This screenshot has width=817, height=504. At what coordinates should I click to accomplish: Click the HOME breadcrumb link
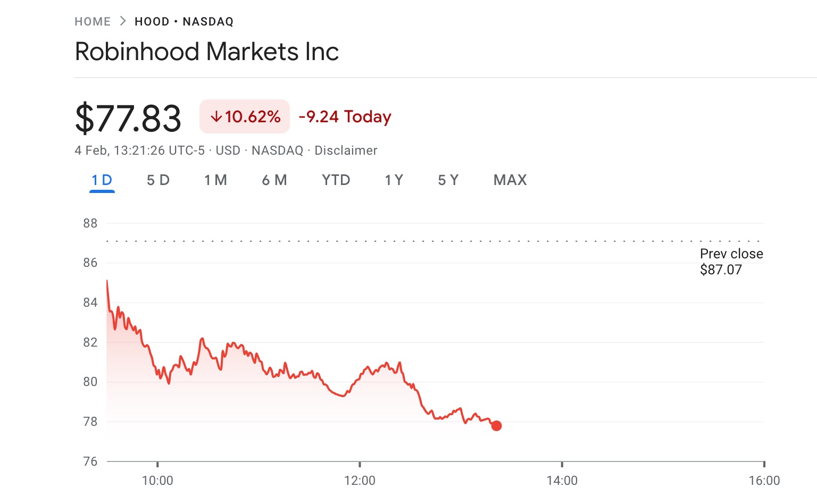[x=93, y=22]
